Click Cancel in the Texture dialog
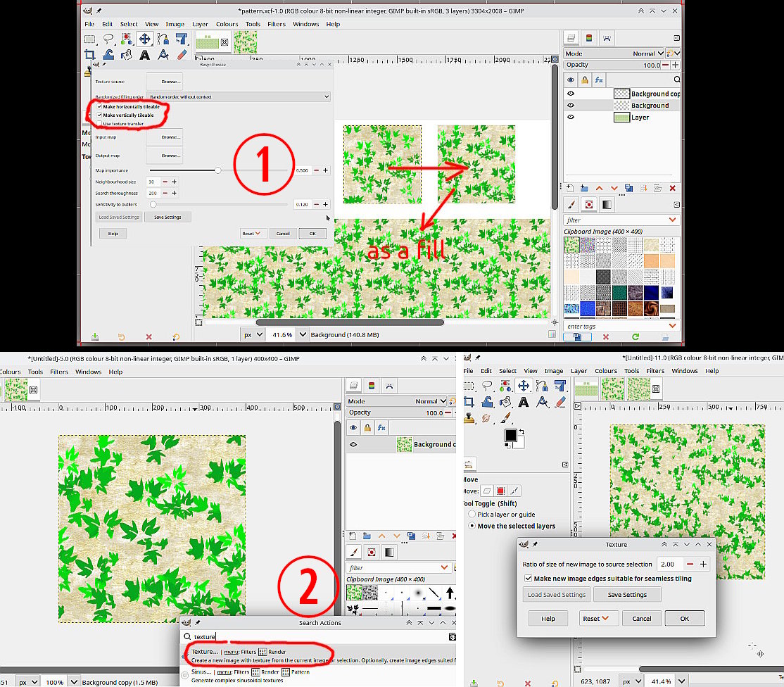The height and width of the screenshot is (687, 784). pos(642,619)
